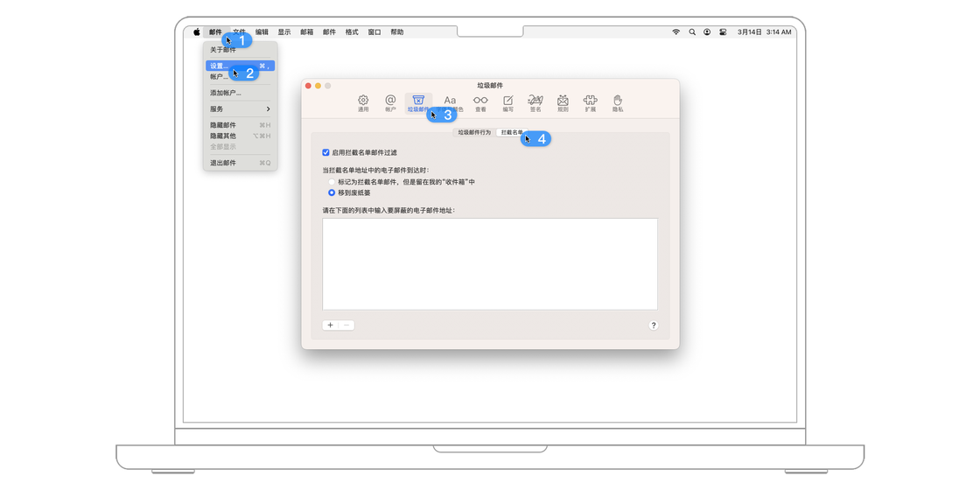Viewport: 980px width, 490px height.
Task: Switch to 拦截名单 tab
Action: 512,132
